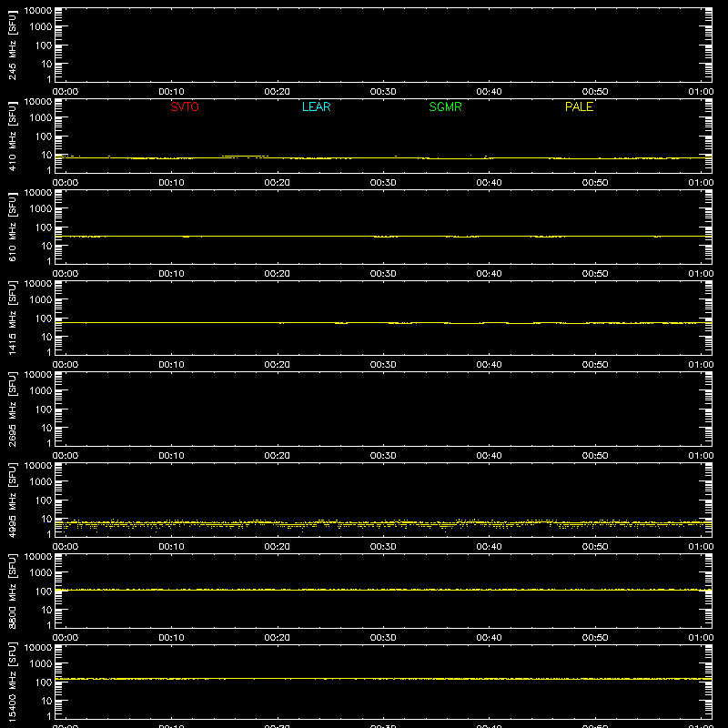
Task: Click the yellow flux trace in the 410 MHz panel
Action: (383, 158)
